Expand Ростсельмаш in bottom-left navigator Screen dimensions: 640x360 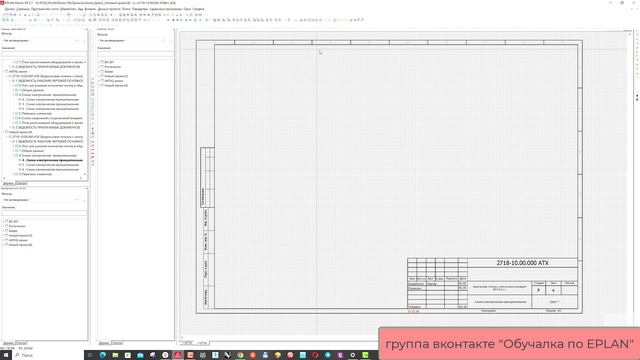(x=4, y=226)
